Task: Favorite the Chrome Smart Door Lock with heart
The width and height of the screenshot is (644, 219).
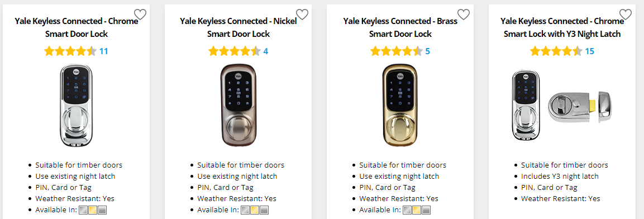Action: [x=140, y=15]
